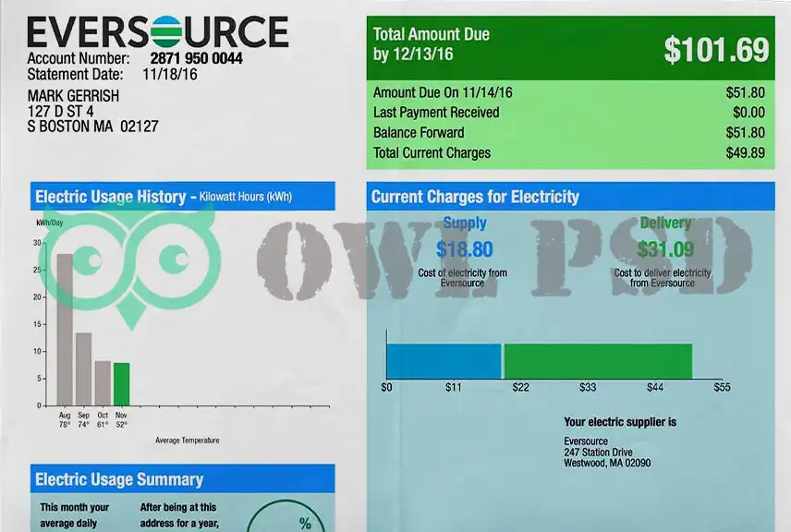Click Total Current Charges label
The image size is (791, 532).
[x=432, y=152]
